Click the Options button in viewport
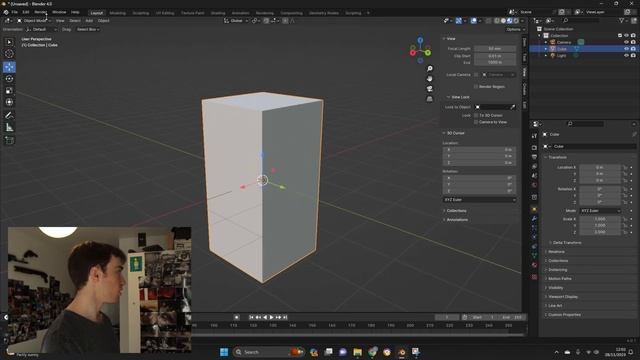This screenshot has height=360, width=640. tap(515, 29)
